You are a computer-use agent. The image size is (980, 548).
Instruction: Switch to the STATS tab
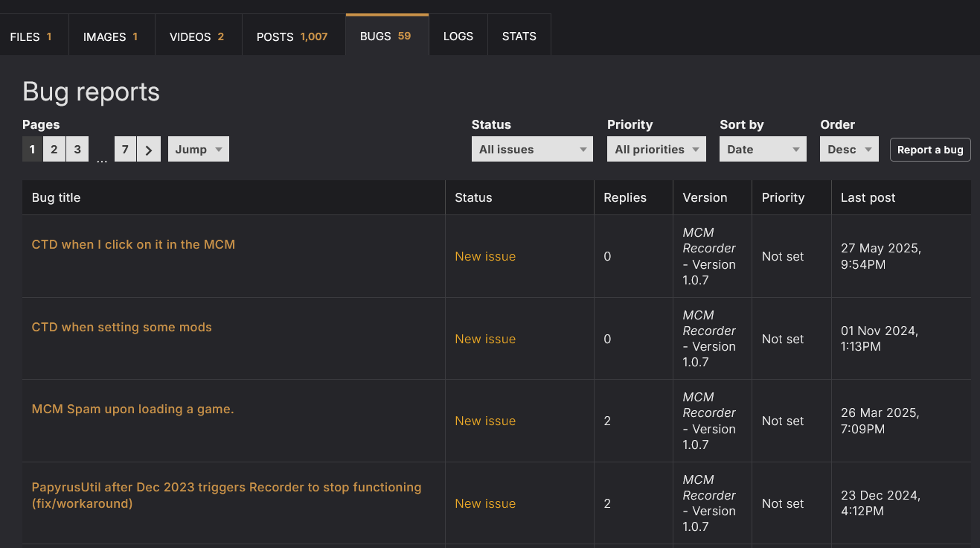point(519,36)
